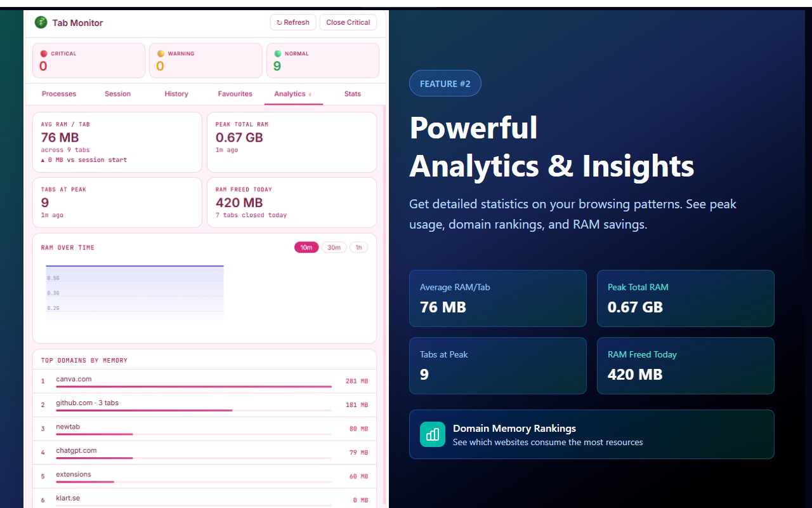Select the newtab domain name
Image resolution: width=812 pixels, height=508 pixels.
(68, 427)
